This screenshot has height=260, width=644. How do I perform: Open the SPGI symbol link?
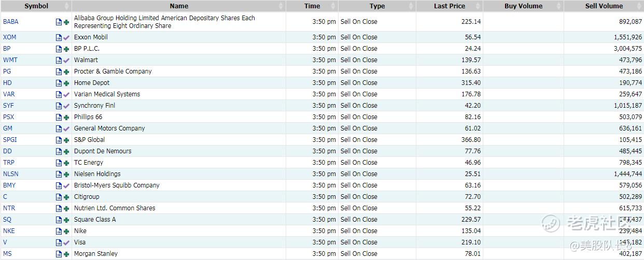pos(10,140)
